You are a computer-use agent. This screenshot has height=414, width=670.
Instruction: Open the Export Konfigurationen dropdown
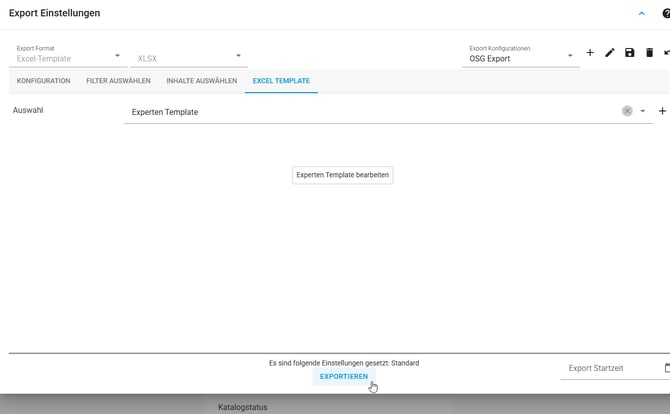[520, 56]
